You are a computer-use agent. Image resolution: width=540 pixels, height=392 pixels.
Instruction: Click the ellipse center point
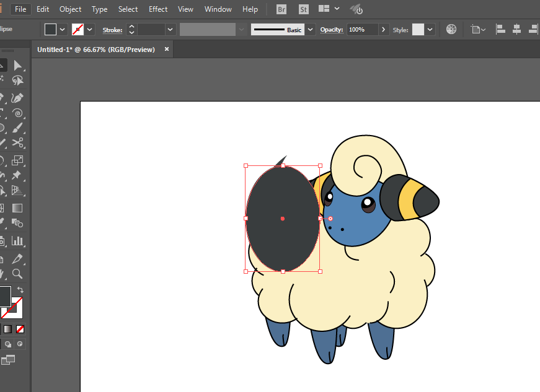pos(283,219)
